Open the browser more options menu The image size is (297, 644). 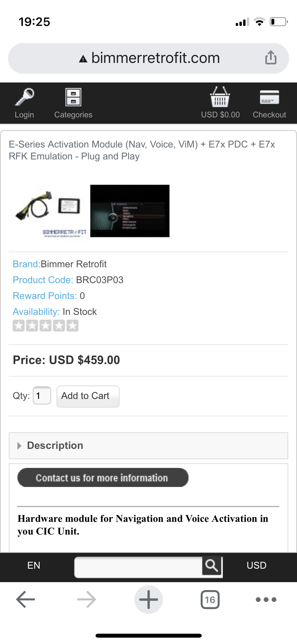266,599
